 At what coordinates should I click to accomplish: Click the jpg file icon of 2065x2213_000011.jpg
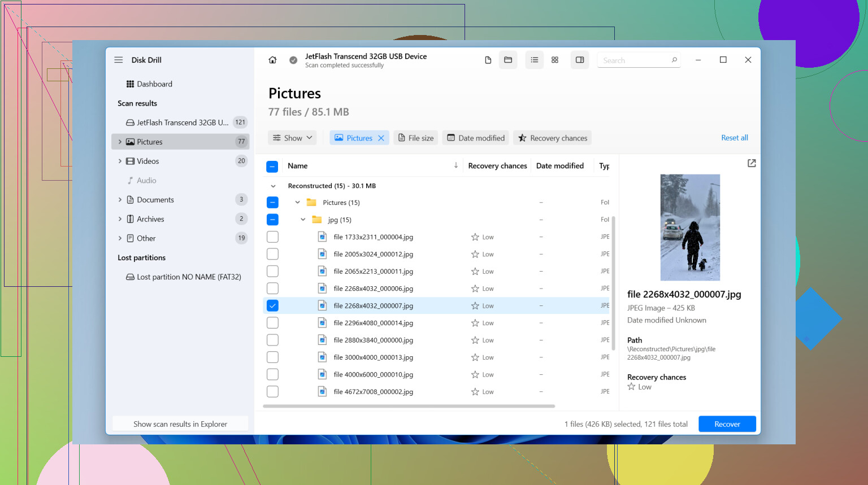(322, 271)
